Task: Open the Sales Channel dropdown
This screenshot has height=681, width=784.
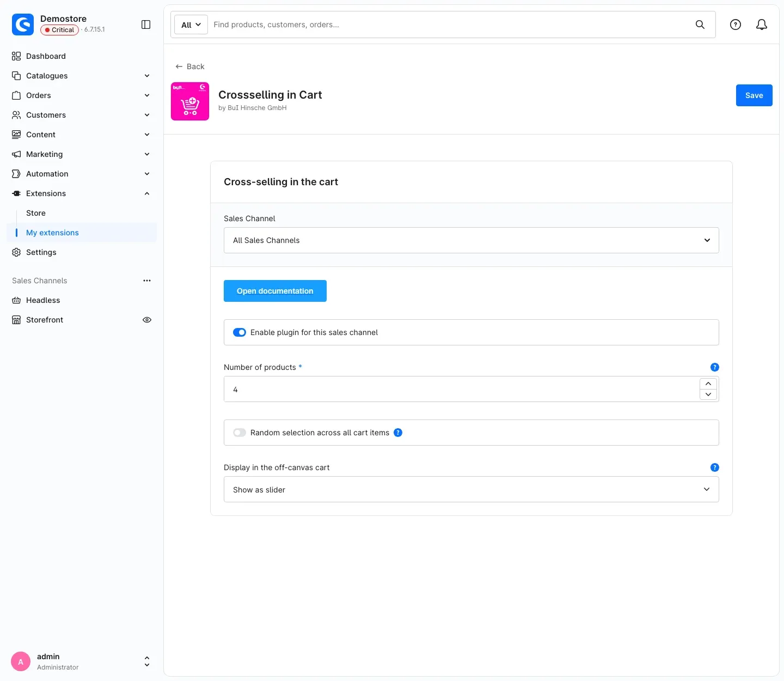Action: (x=471, y=240)
